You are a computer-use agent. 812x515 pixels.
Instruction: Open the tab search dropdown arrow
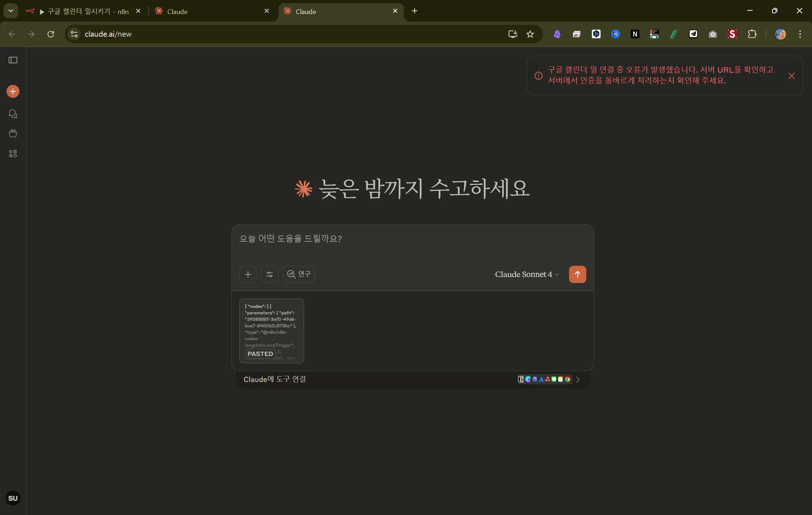(x=11, y=11)
